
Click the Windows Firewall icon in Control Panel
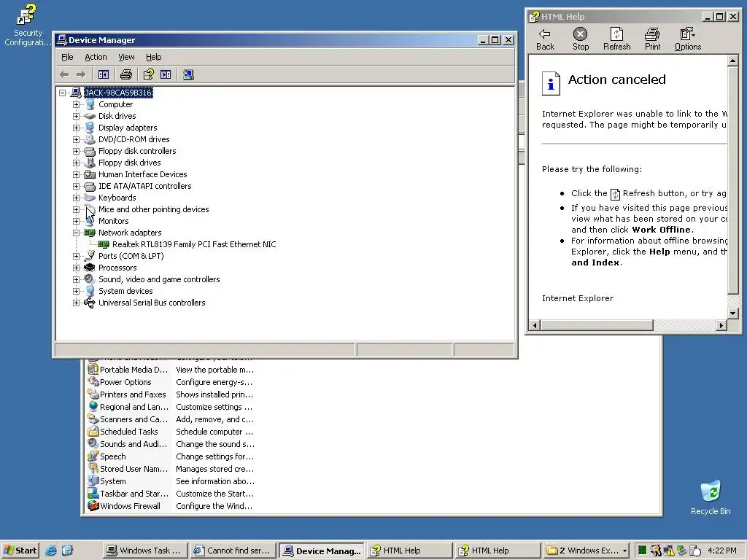(93, 506)
